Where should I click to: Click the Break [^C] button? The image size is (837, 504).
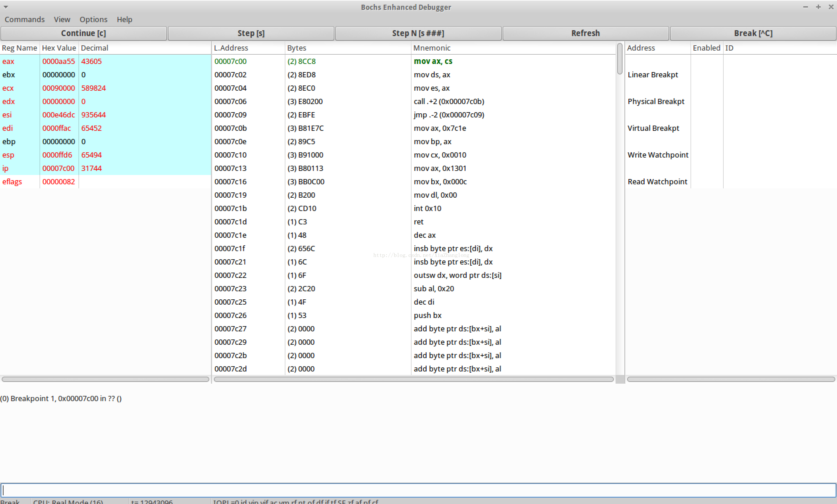pos(753,33)
